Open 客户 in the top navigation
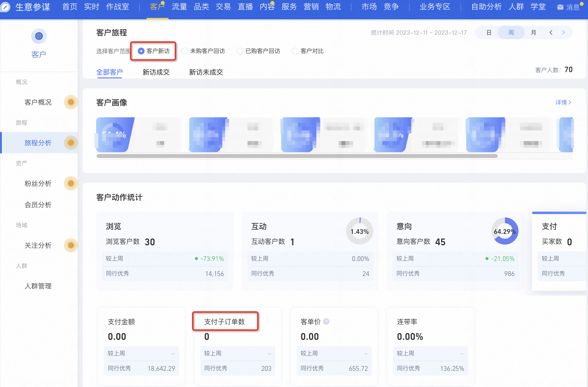Viewport: 588px width, 387px height. click(157, 7)
